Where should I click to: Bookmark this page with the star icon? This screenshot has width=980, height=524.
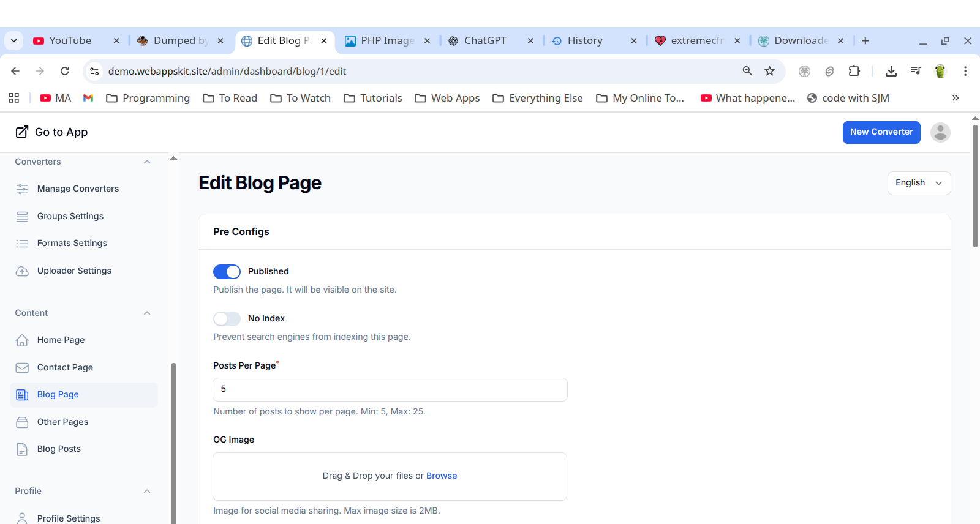click(770, 72)
